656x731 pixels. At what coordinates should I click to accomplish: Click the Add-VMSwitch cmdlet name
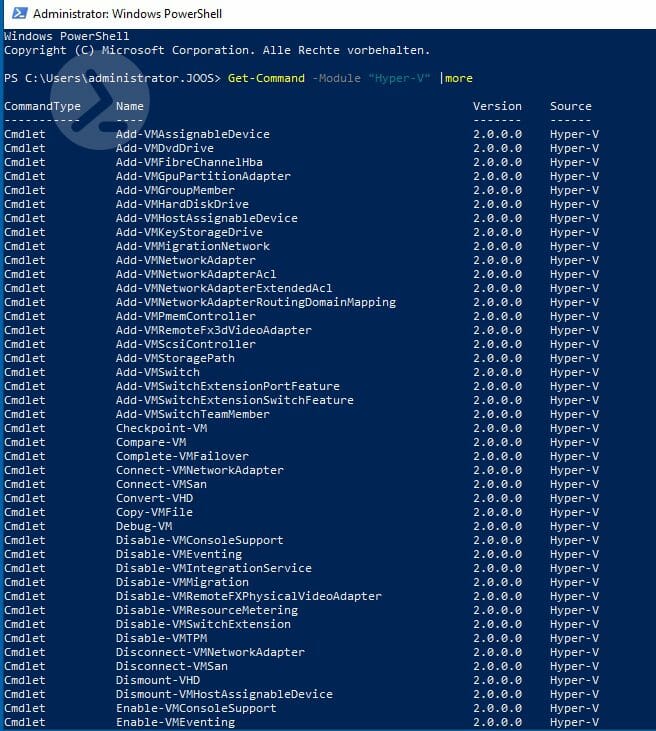click(158, 372)
